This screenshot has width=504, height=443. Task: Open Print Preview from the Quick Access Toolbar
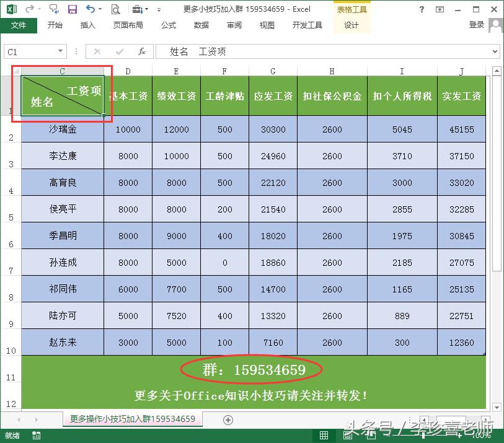point(115,9)
